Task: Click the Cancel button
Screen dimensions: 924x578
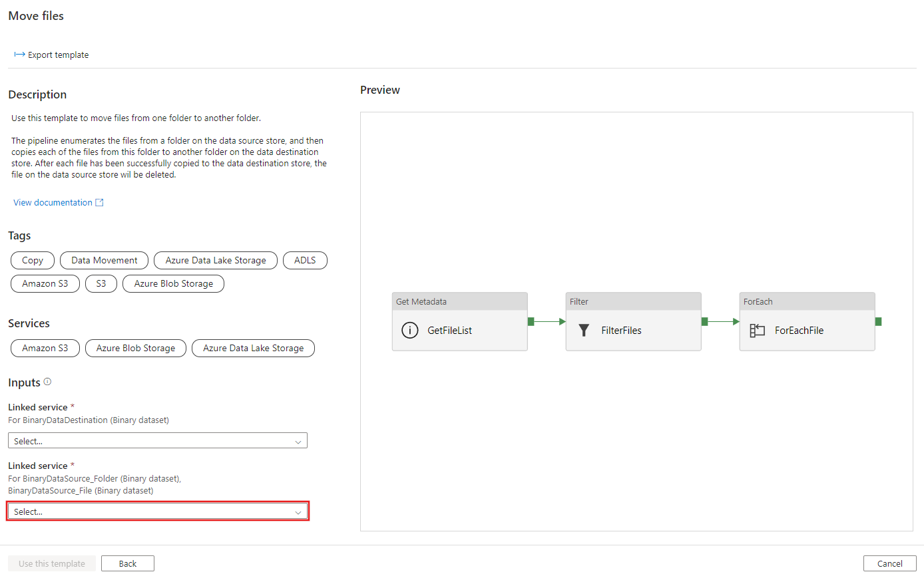Action: (889, 563)
